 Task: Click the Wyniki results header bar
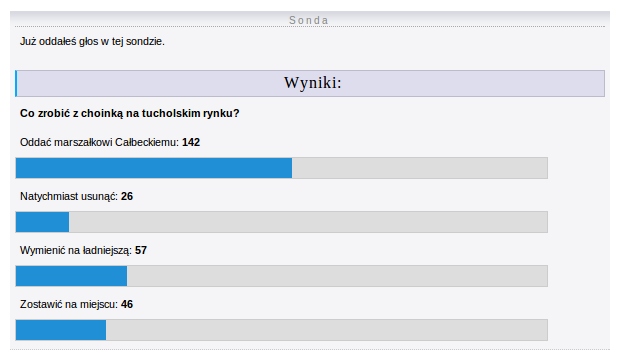(x=310, y=83)
